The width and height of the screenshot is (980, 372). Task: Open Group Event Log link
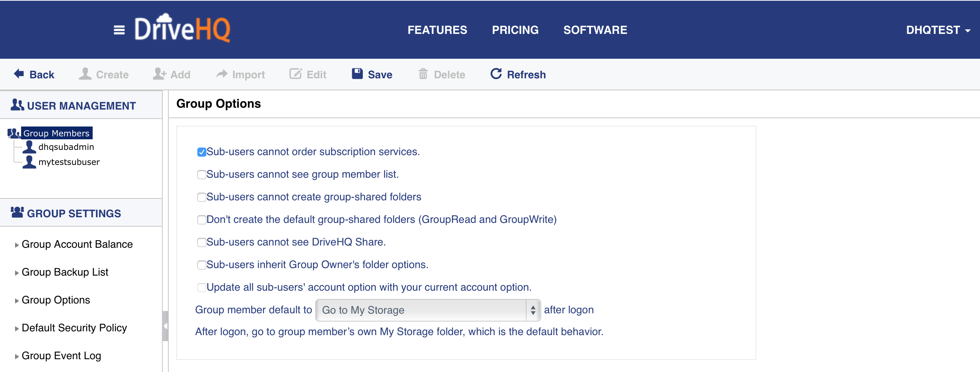click(61, 356)
